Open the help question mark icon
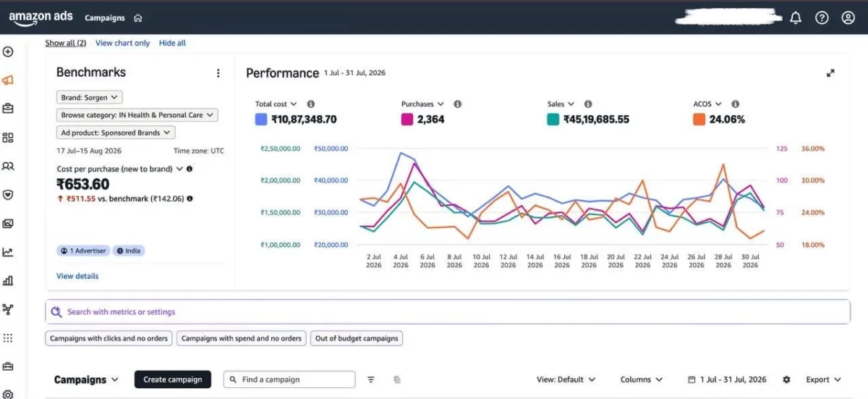The width and height of the screenshot is (868, 399). point(822,18)
